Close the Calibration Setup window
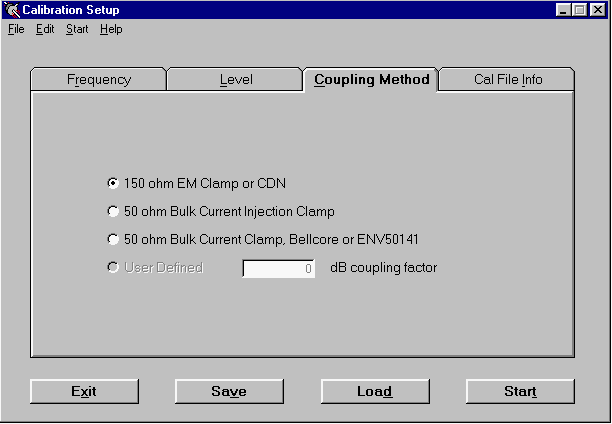The height and width of the screenshot is (424, 612). [599, 10]
